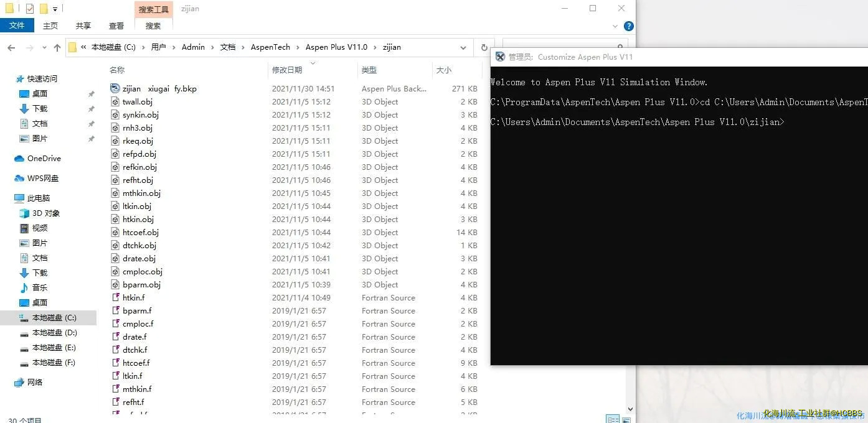
Task: Select file name ltkin.f
Action: pyautogui.click(x=133, y=376)
